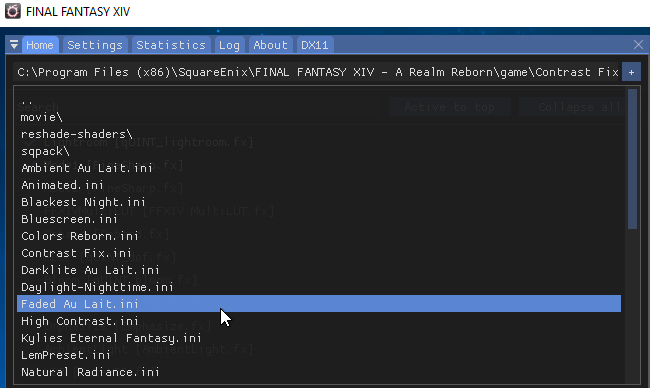Load the Kylies Eternal Fantasy.ini preset
This screenshot has height=388, width=650.
point(319,338)
